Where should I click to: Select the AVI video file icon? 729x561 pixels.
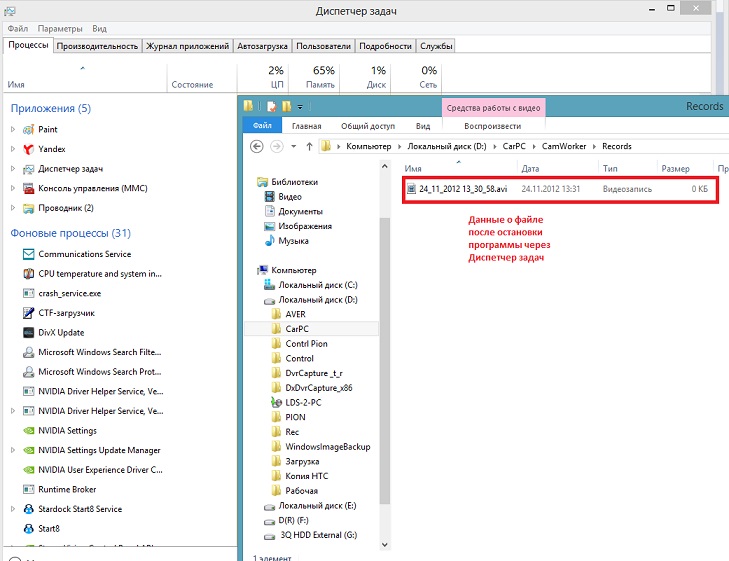(411, 189)
